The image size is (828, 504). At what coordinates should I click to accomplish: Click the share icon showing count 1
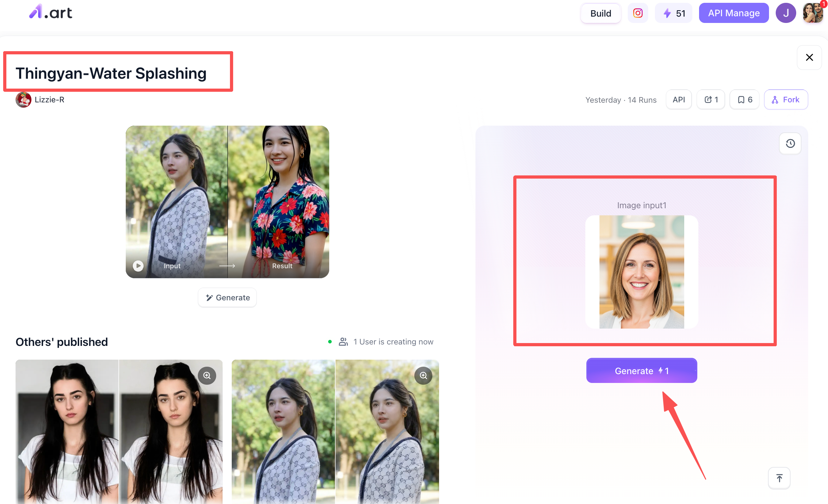[711, 100]
